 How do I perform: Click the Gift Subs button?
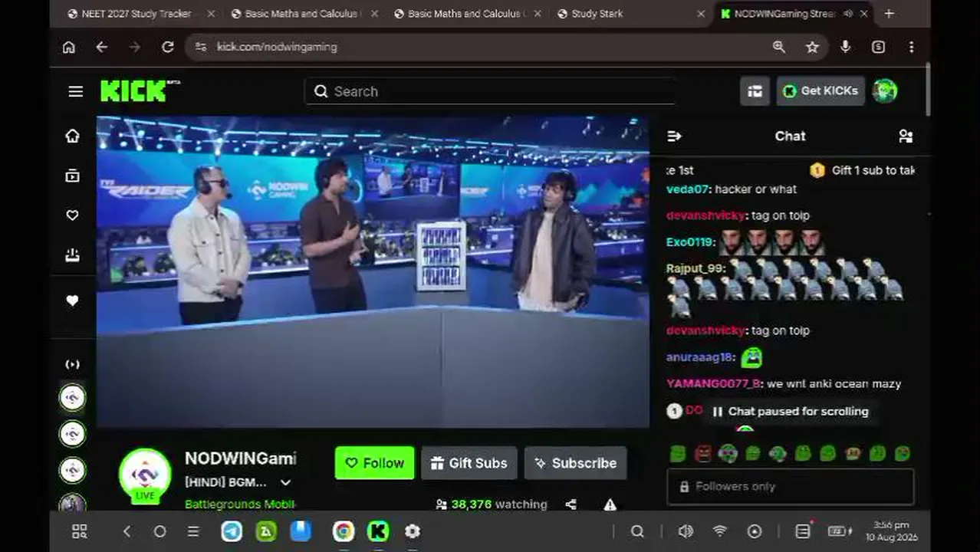pos(469,463)
